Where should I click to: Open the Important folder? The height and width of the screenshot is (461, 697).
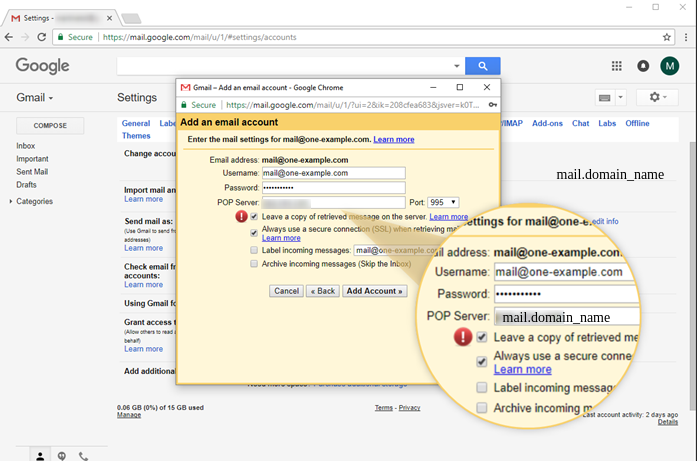pos(32,159)
